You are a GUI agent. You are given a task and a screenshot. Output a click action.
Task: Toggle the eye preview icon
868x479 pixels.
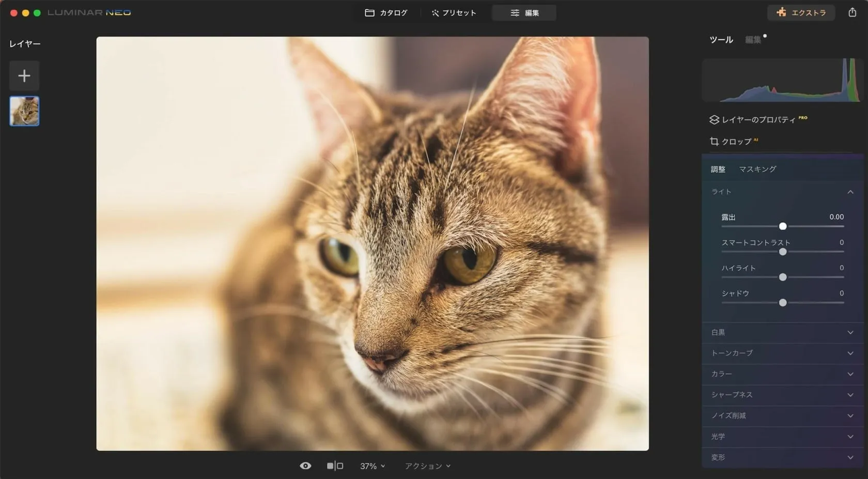click(x=305, y=466)
